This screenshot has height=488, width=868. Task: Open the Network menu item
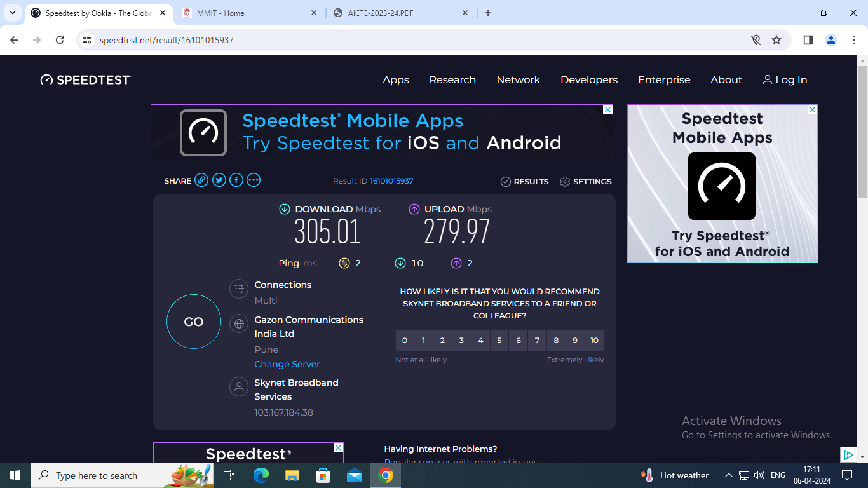pos(518,79)
